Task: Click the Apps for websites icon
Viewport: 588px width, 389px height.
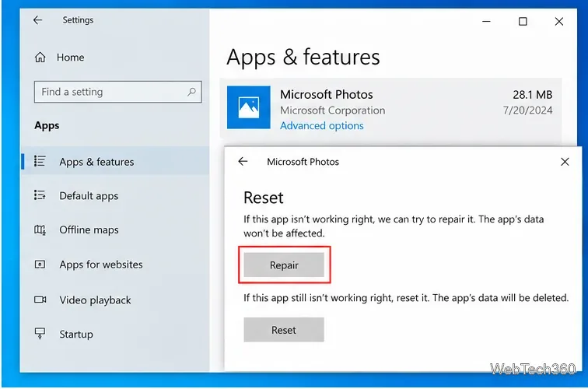Action: (40, 265)
